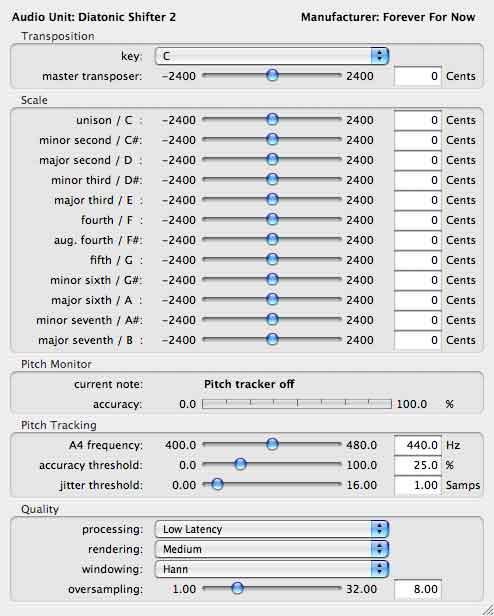Click the aug. fourth / F# slider knob
The width and height of the screenshot is (494, 616).
pos(272,239)
